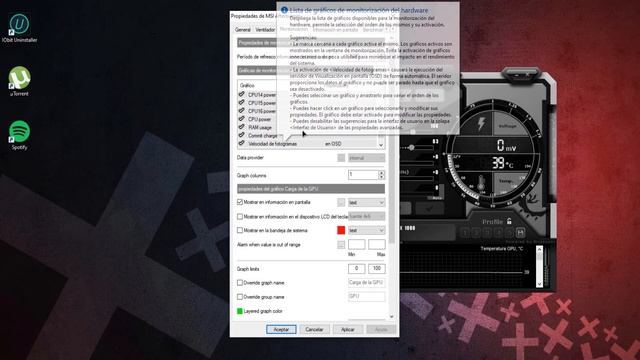Viewport: 640px width, 360px height.
Task: Switch to the General tab
Action: click(242, 30)
